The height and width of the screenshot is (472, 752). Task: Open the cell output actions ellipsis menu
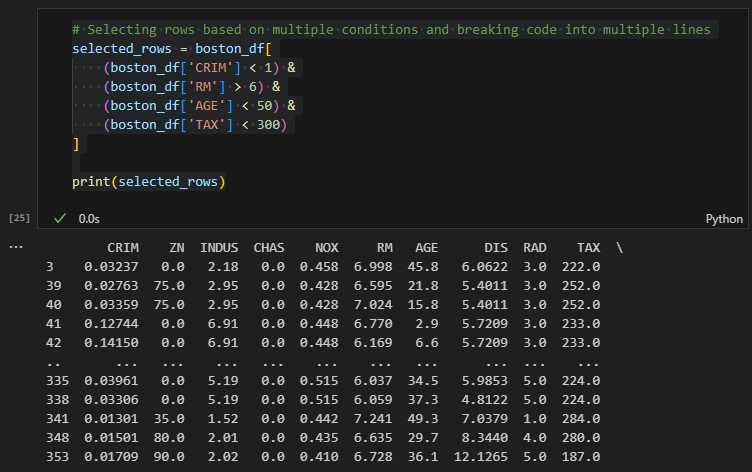[x=16, y=247]
